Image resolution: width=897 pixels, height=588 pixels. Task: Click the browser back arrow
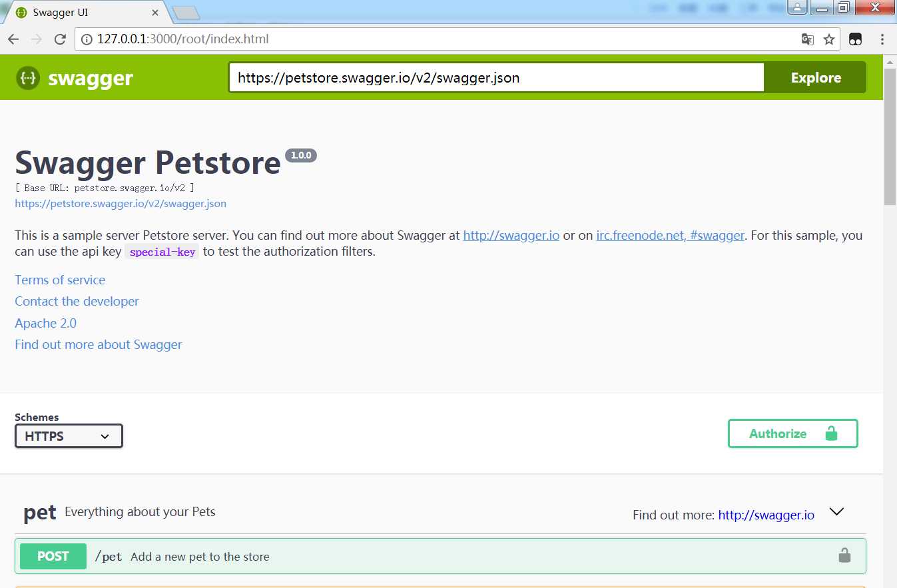[x=13, y=39]
